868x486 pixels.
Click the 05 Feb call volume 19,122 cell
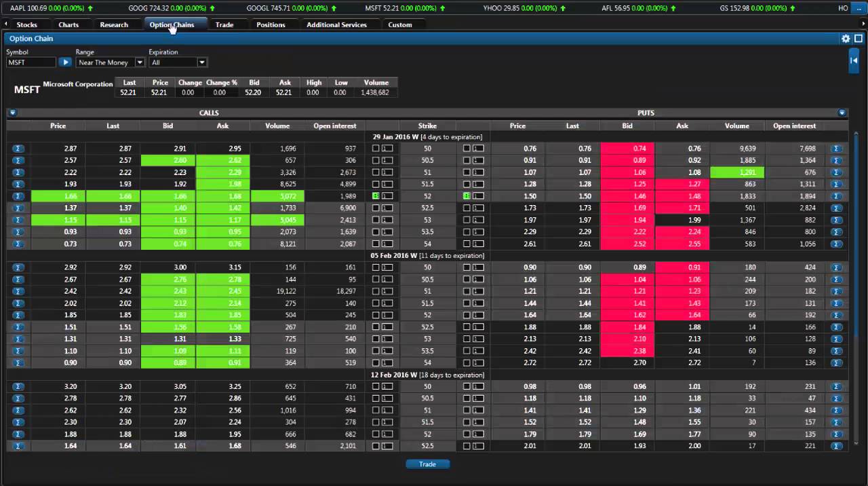click(x=277, y=291)
